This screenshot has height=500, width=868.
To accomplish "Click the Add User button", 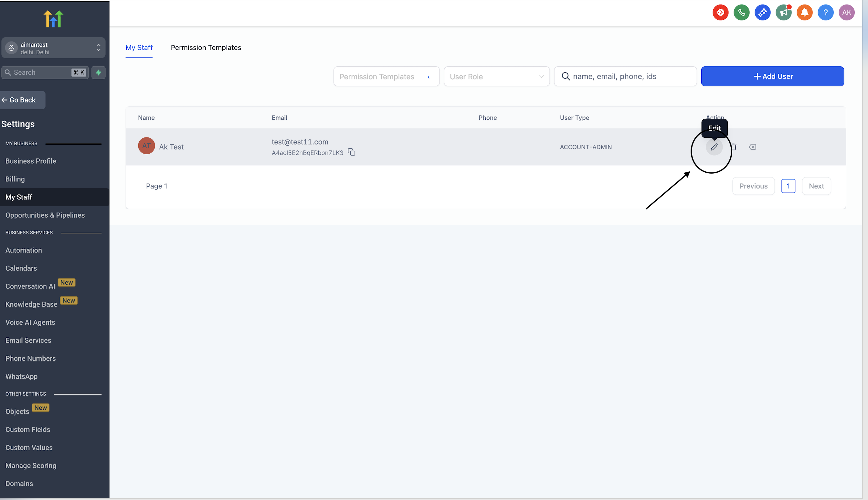I will pos(772,76).
